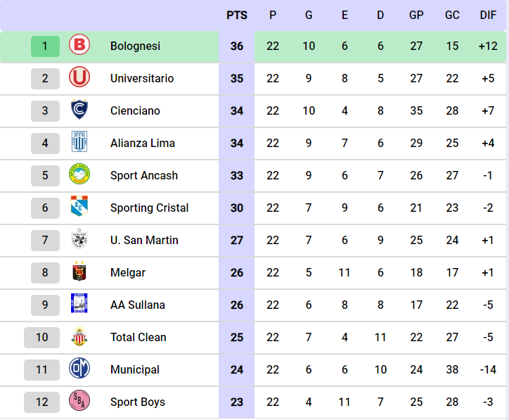Click the Municipal DM round logo
Viewport: 509px width, 420px height.
79,369
